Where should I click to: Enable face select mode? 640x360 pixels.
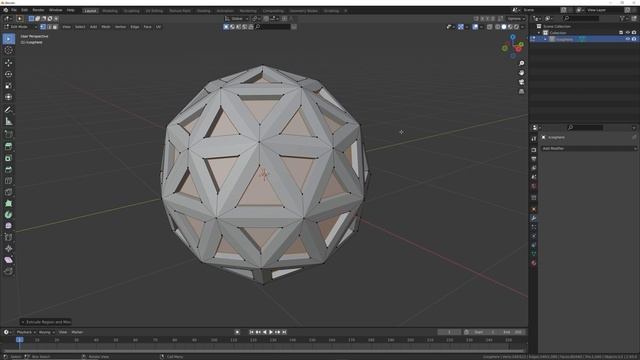(x=55, y=27)
